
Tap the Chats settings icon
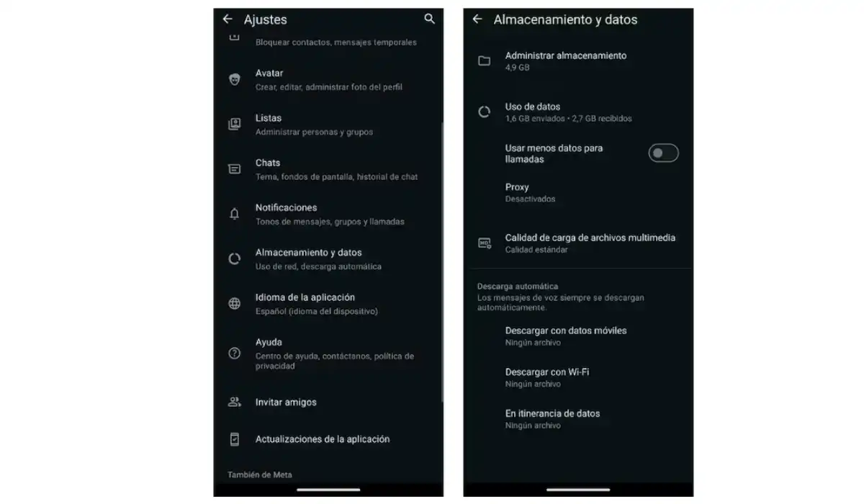click(x=235, y=169)
